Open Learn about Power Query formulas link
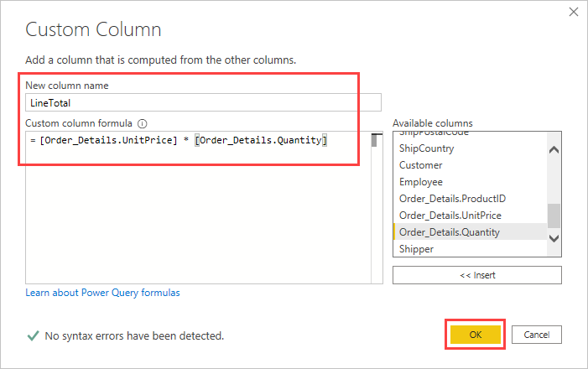This screenshot has width=588, height=369. pos(102,293)
